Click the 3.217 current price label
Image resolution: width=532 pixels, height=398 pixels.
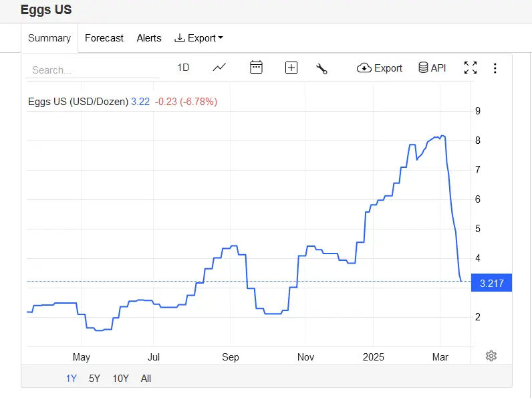491,283
